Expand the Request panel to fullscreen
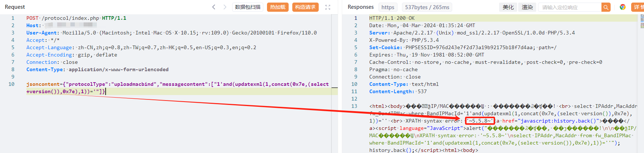 [x=328, y=7]
